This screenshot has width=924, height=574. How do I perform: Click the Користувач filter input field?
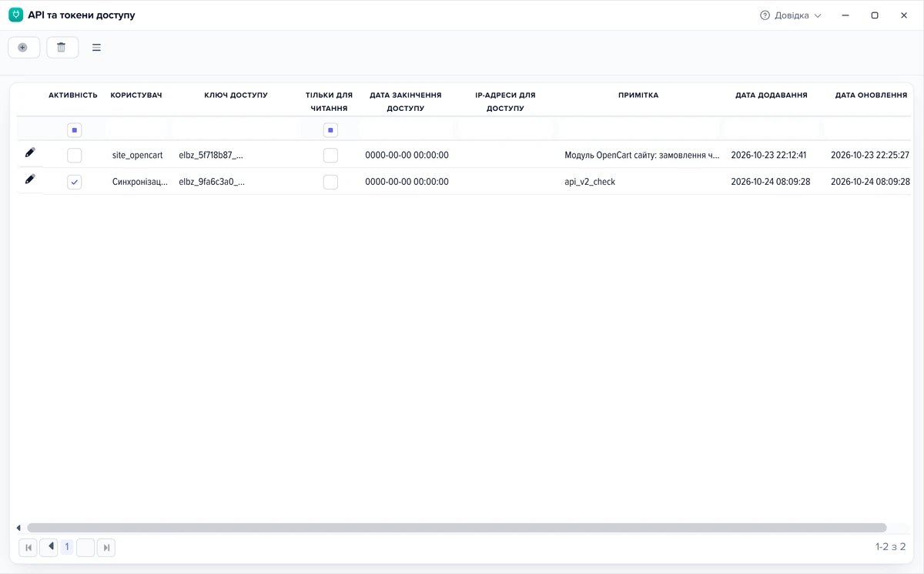(136, 129)
